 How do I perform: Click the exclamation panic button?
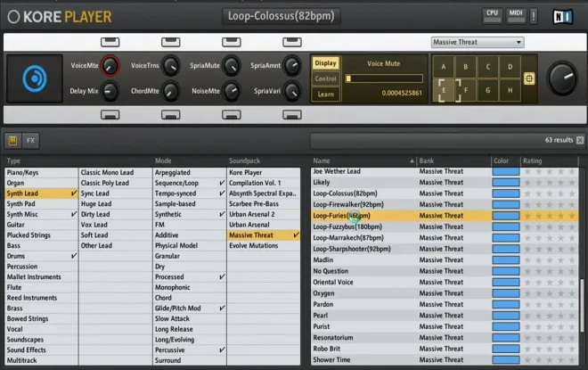pos(534,16)
